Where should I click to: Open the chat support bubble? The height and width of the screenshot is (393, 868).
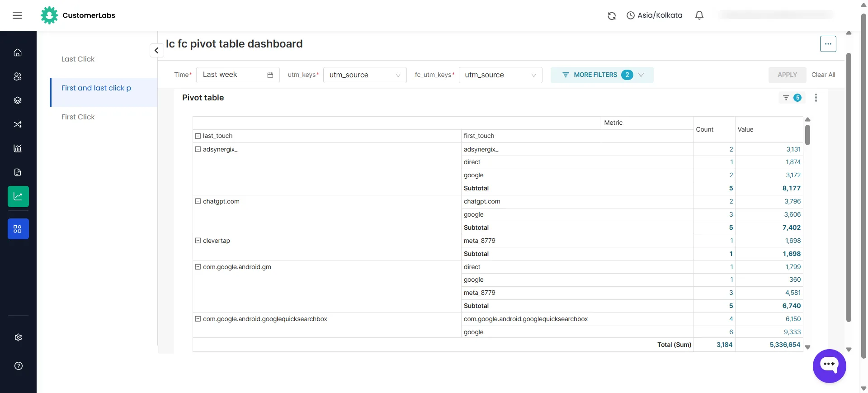[829, 366]
